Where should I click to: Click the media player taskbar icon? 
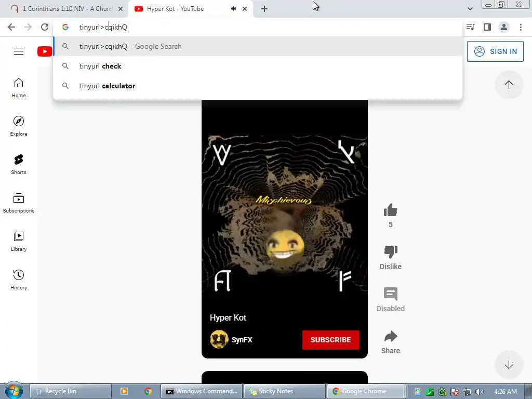(124, 391)
